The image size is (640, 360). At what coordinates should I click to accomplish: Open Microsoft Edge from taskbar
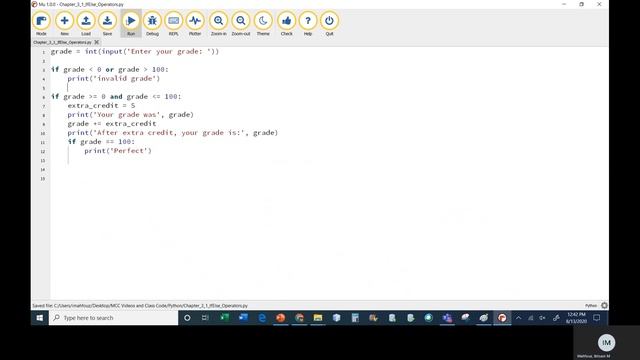click(262, 318)
